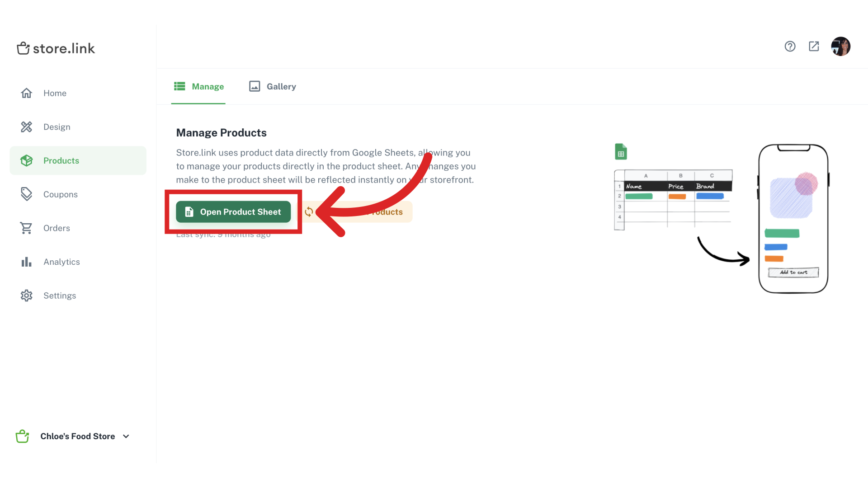Click the Settings sidebar icon
The image size is (868, 488).
26,295
